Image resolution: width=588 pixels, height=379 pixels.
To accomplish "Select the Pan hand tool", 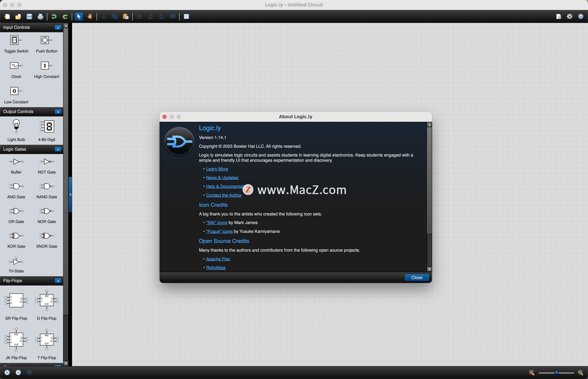I will click(x=90, y=17).
